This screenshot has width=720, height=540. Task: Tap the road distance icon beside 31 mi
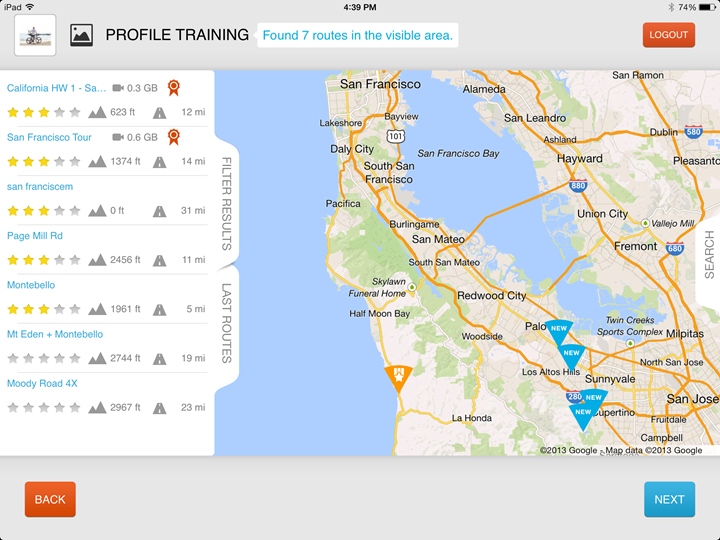159,211
